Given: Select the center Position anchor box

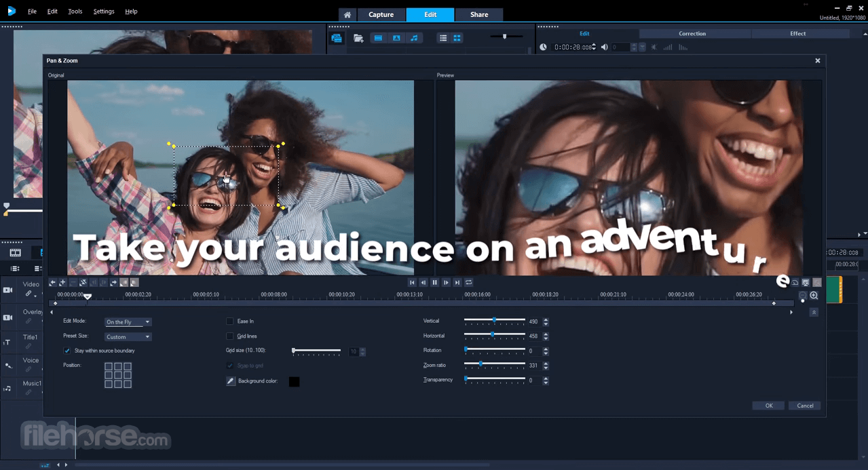Looking at the screenshot, I should (x=118, y=375).
